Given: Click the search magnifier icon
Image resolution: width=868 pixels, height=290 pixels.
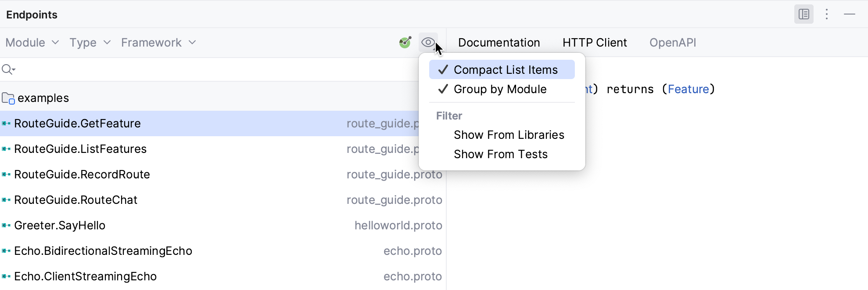Looking at the screenshot, I should tap(8, 69).
